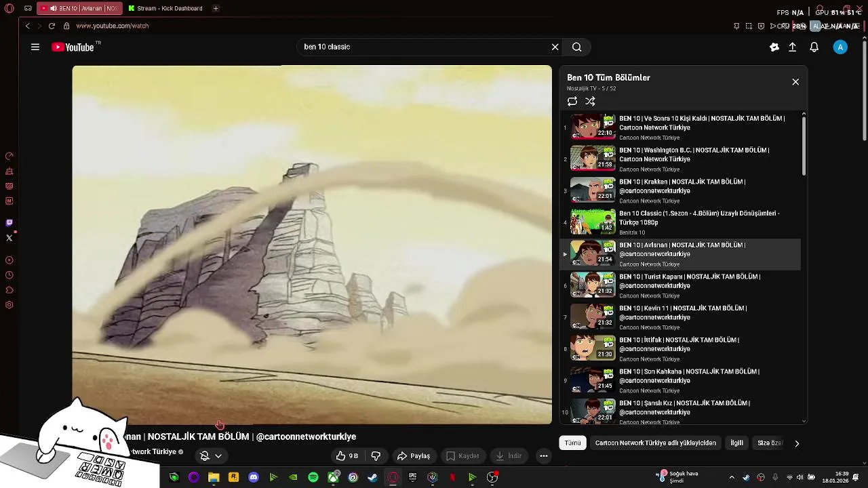Launch Discord from the taskbar
This screenshot has width=868, height=488.
coord(254,478)
